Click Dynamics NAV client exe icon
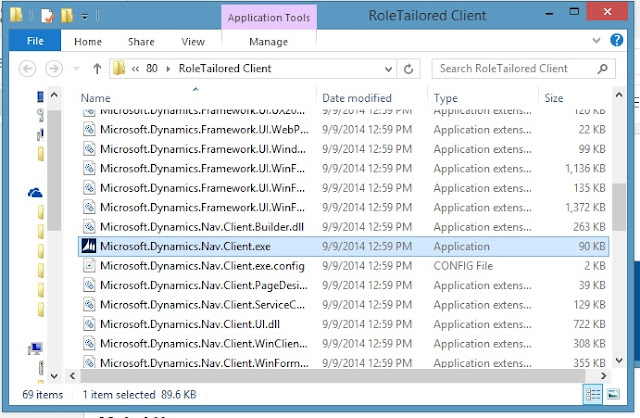The width and height of the screenshot is (640, 418). pos(89,246)
